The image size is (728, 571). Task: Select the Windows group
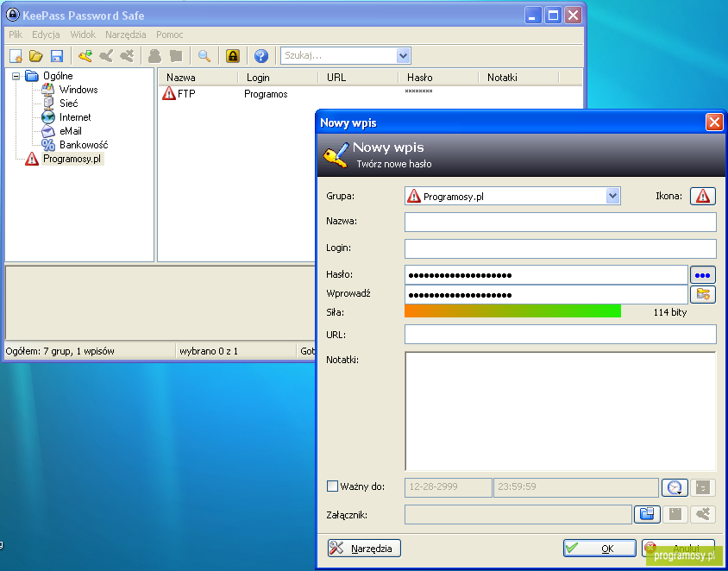click(78, 90)
